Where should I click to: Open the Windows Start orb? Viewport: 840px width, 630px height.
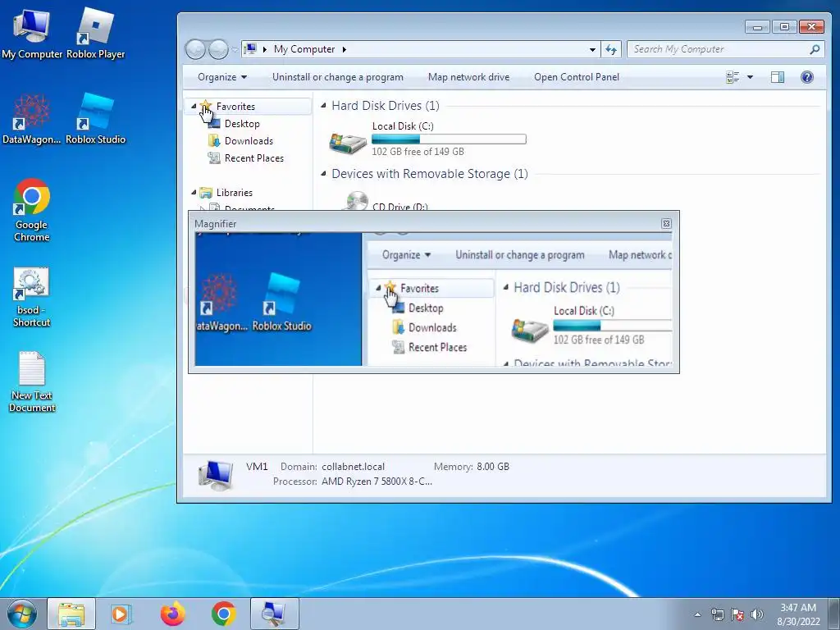[x=22, y=614]
